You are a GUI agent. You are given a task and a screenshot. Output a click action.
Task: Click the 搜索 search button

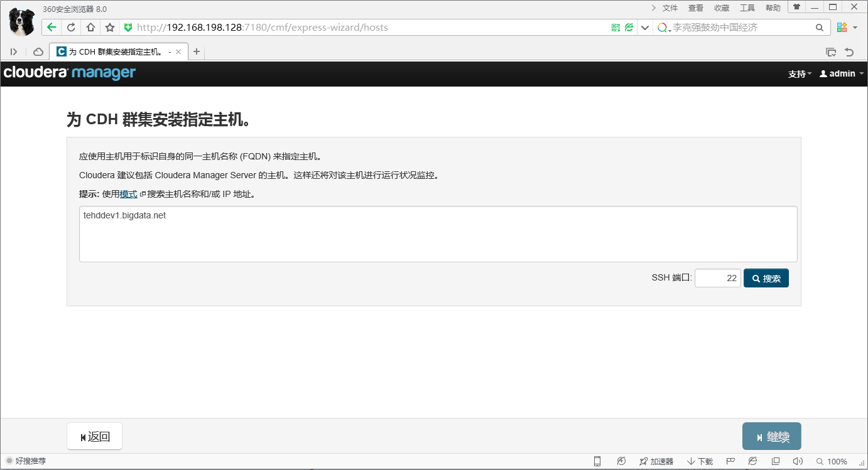click(x=766, y=278)
